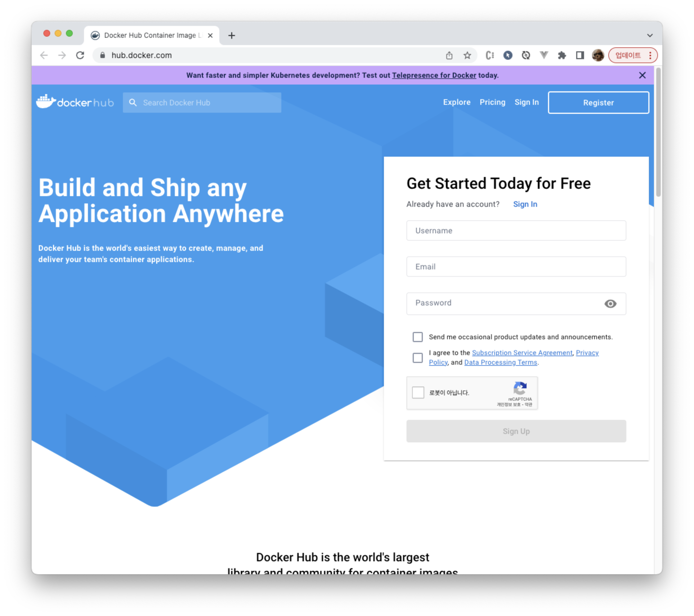
Task: Click the Register button
Action: click(x=598, y=103)
